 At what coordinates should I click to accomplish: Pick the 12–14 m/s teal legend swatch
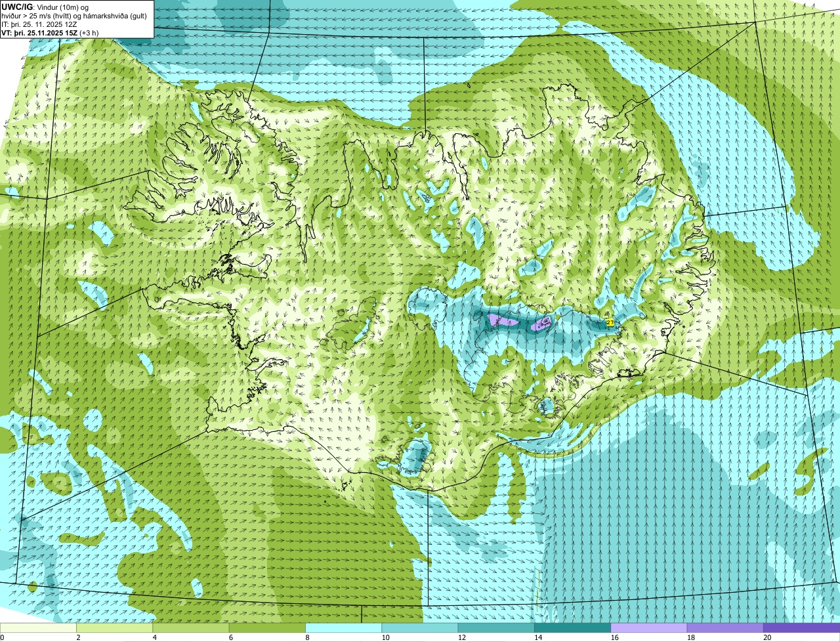tap(496, 628)
